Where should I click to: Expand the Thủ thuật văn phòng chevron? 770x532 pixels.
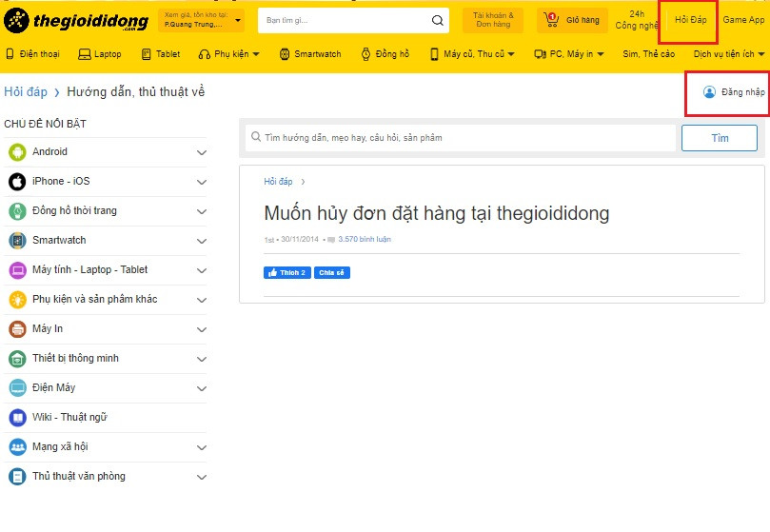(x=202, y=477)
